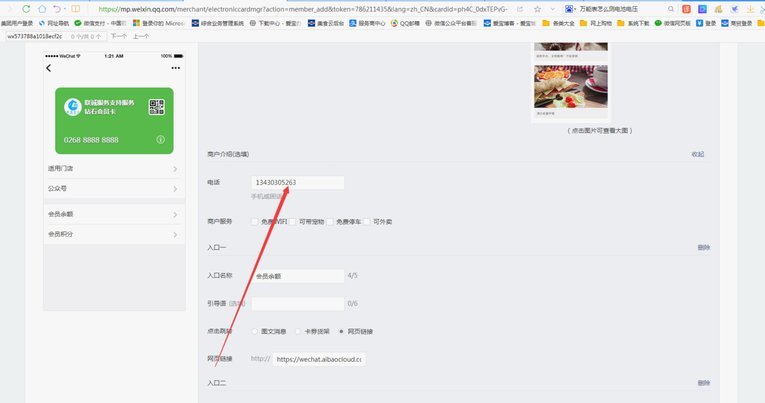Open the Baidu search engine selector
This screenshot has height=403, width=765.
point(570,9)
